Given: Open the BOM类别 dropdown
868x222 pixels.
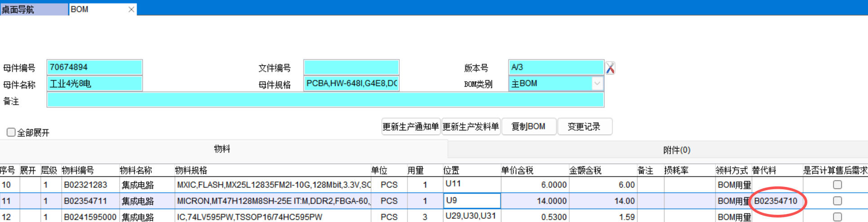Looking at the screenshot, I should 597,83.
